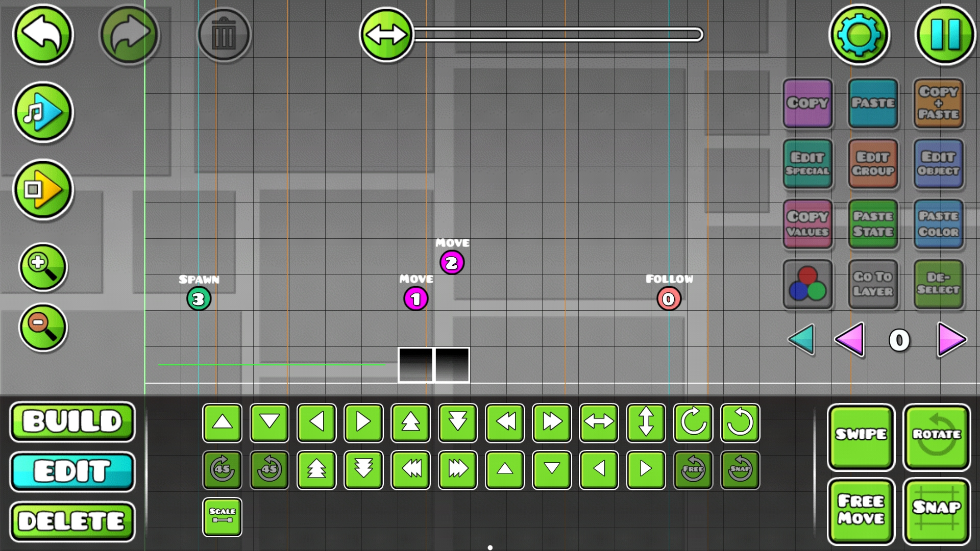Click the trash can delete icon
Viewport: 980px width, 551px height.
[x=224, y=35]
